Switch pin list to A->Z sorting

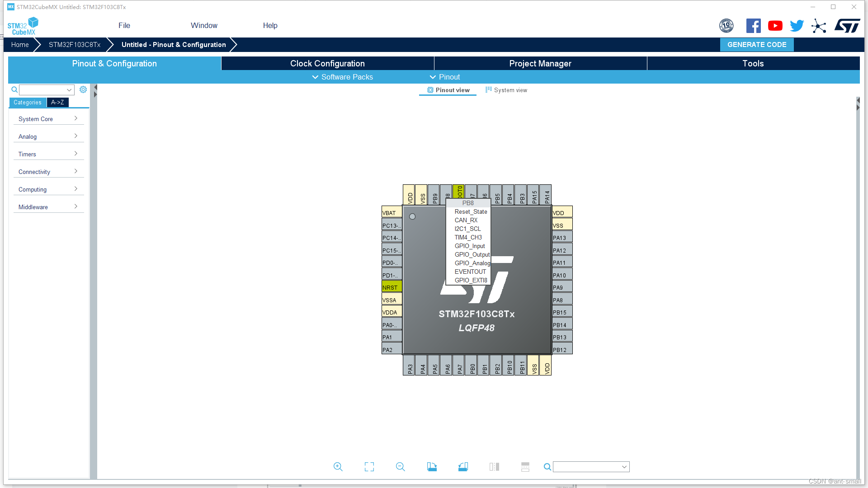point(57,103)
